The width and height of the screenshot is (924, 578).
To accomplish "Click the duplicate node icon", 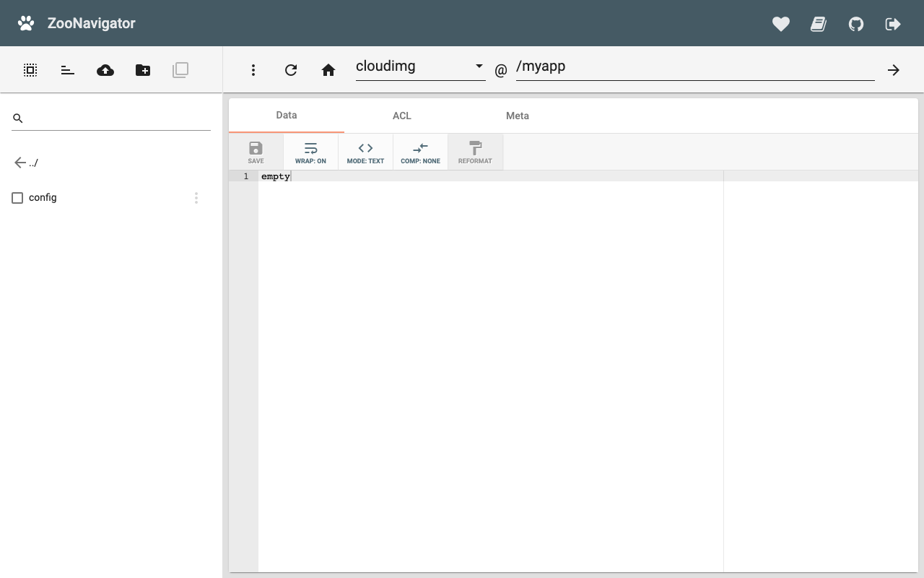I will (x=180, y=70).
